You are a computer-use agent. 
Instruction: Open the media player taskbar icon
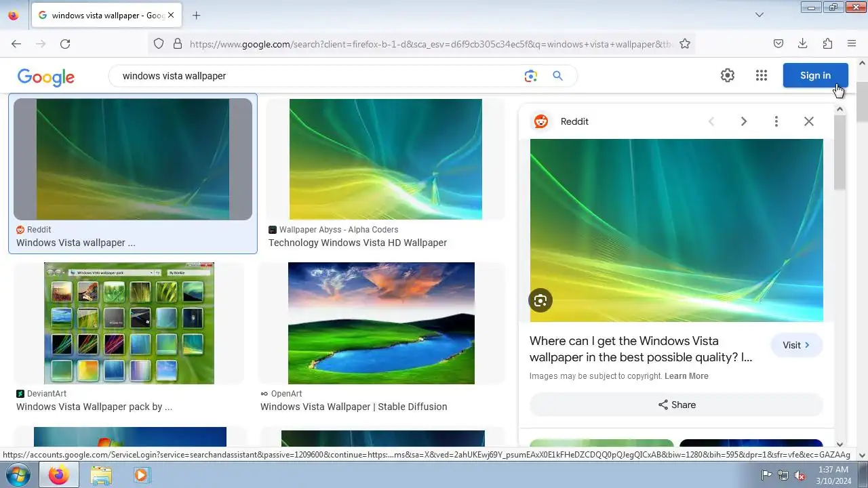click(x=141, y=474)
